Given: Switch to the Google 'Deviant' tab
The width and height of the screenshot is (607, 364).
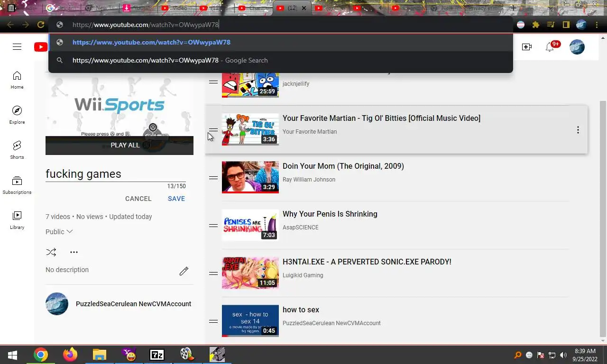Looking at the screenshot, I should 62,8.
